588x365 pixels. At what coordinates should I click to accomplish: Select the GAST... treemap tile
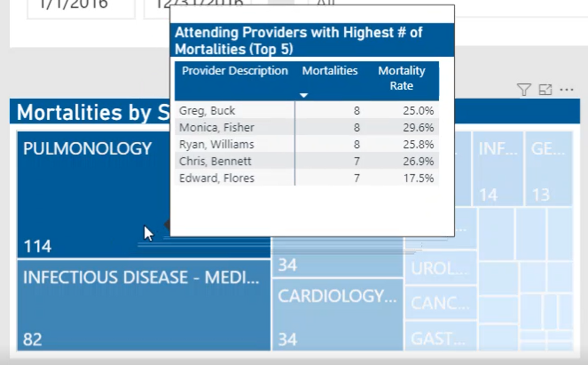pos(441,336)
